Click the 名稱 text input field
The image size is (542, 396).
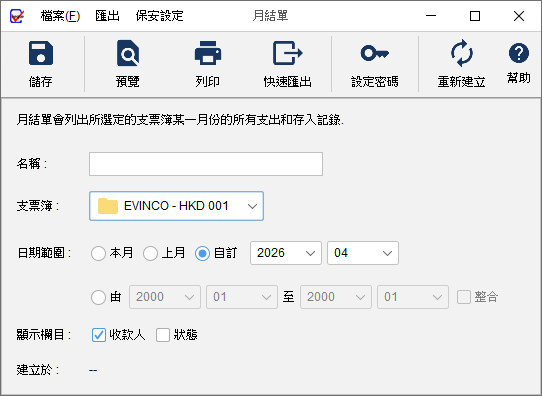point(206,164)
